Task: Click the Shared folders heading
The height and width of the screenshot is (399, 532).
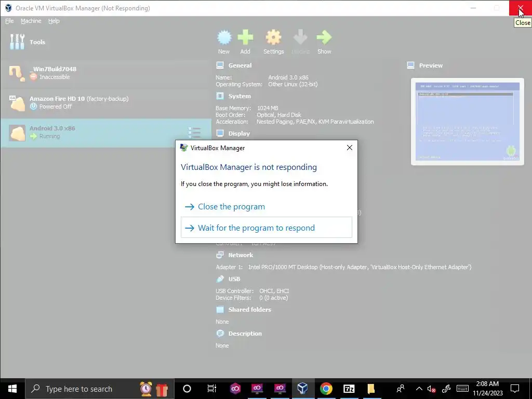Action: pos(250,310)
